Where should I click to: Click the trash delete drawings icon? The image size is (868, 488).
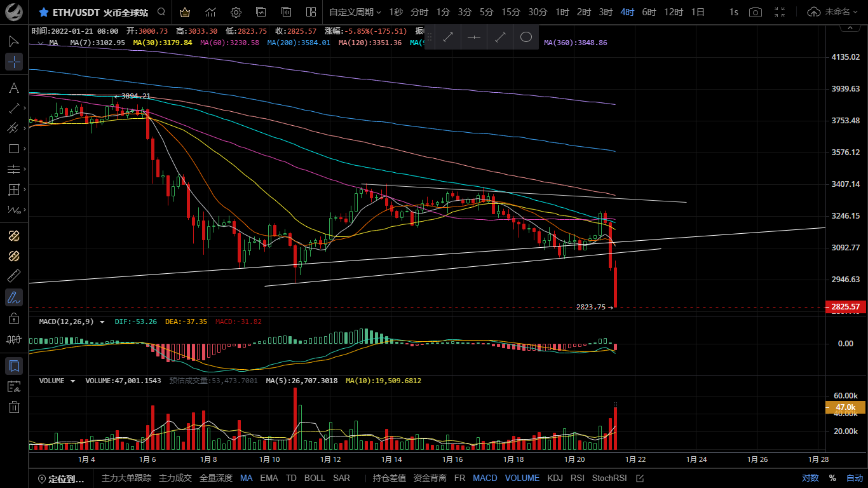pos(14,407)
